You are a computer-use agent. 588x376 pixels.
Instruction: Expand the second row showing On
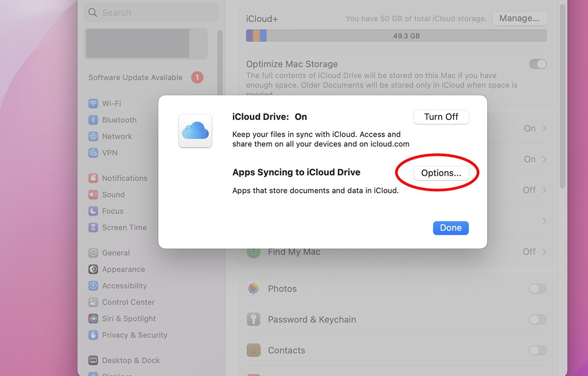tap(544, 159)
